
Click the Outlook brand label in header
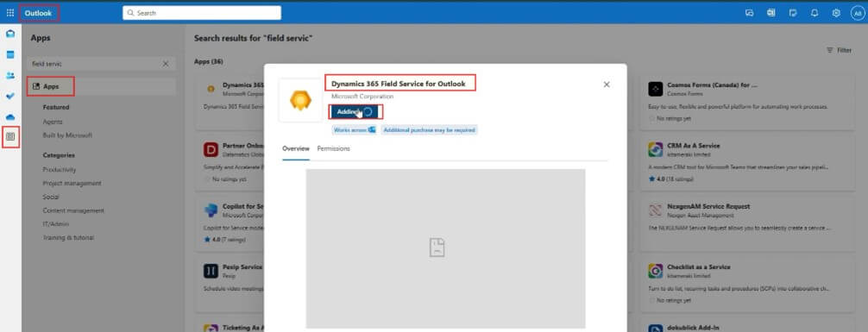pyautogui.click(x=38, y=13)
